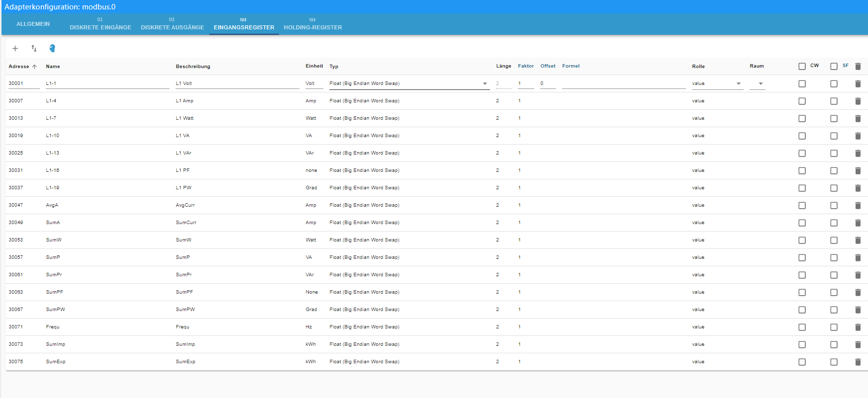Click the Grad unit in L1-19 row
868x398 pixels.
click(311, 188)
